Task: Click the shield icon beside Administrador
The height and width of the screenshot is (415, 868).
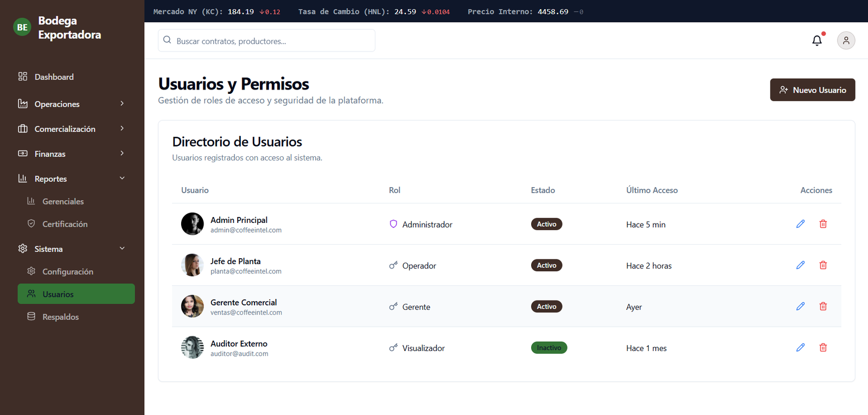Action: pyautogui.click(x=393, y=224)
